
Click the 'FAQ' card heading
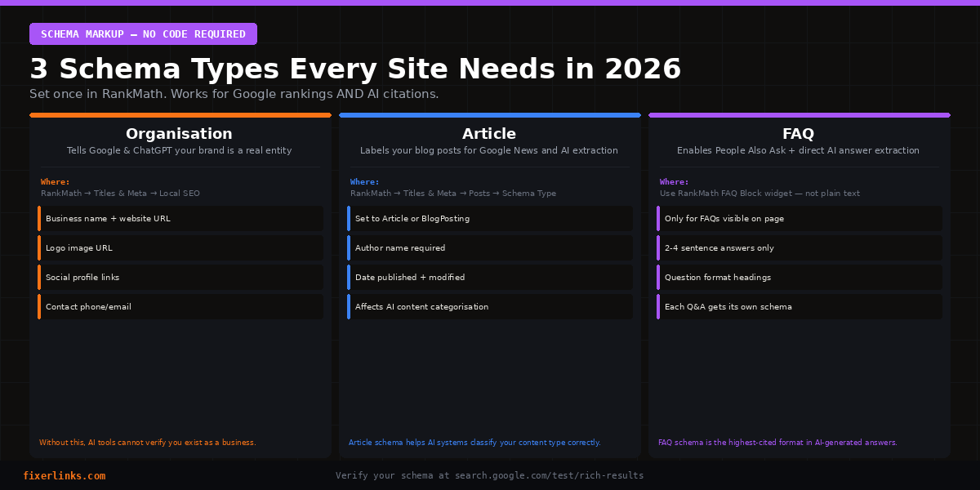pos(798,134)
